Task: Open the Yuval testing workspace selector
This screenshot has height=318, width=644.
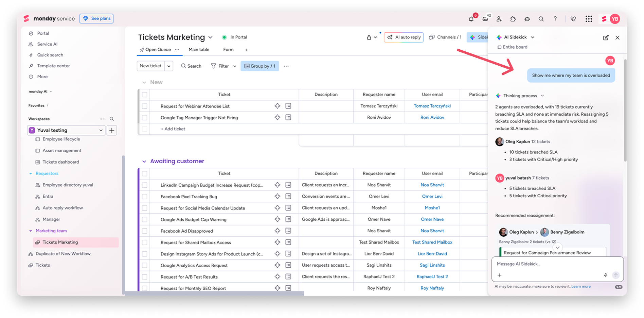Action: pos(67,130)
